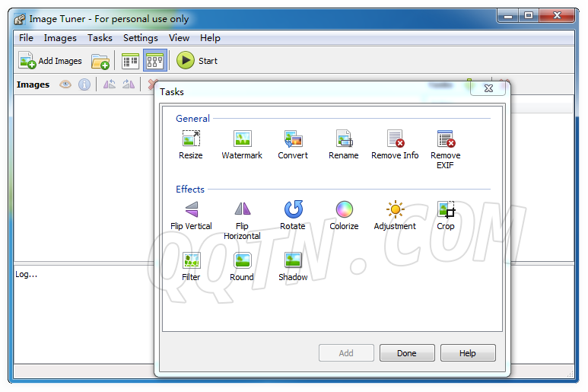588x392 pixels.
Task: Choose the Watermark task
Action: pyautogui.click(x=242, y=139)
